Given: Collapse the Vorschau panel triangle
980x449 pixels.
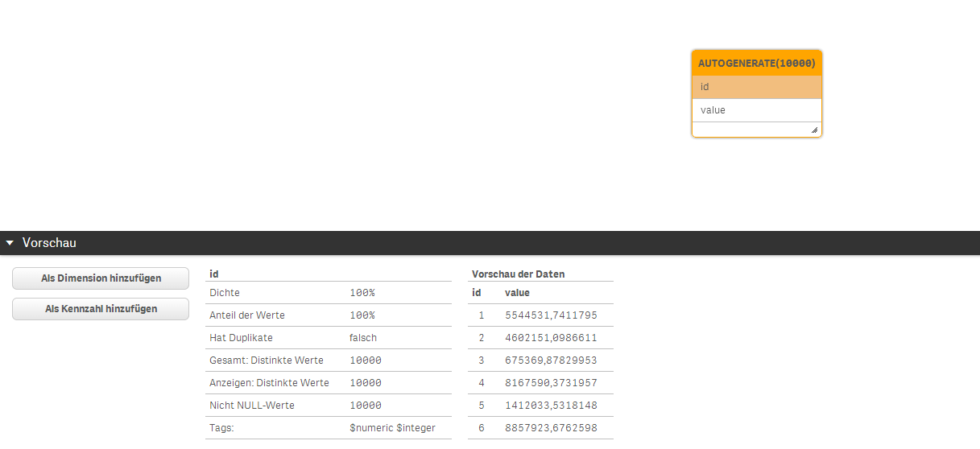Looking at the screenshot, I should [x=10, y=242].
